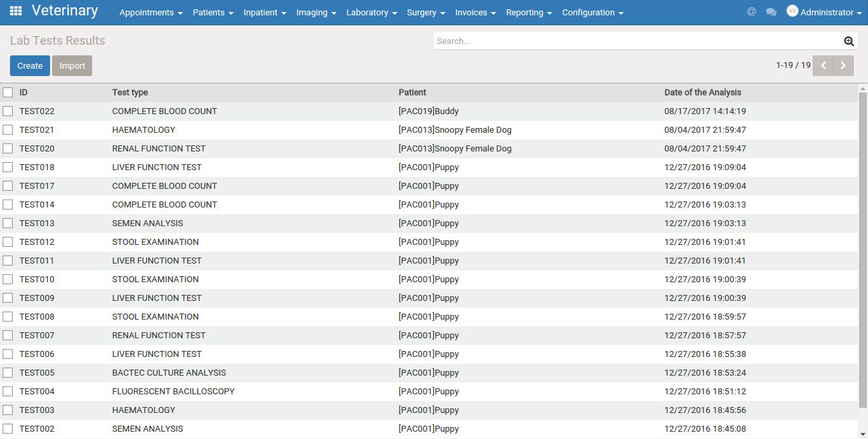This screenshot has width=868, height=439.
Task: Go to next page arrow
Action: pyautogui.click(x=844, y=65)
